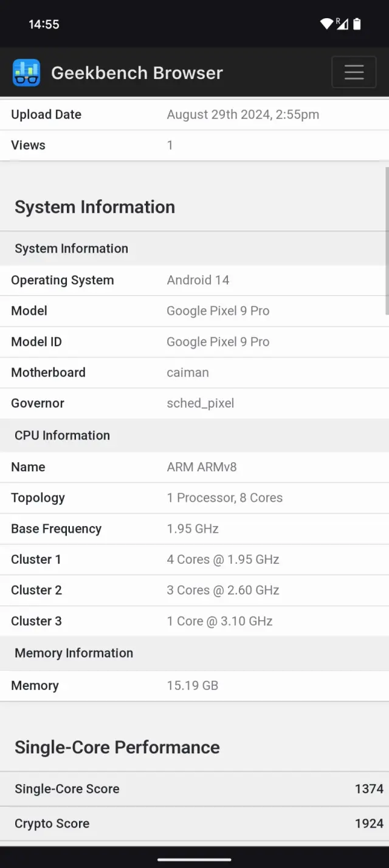Tap the Single-Core Score row
Image resolution: width=389 pixels, height=868 pixels.
194,789
